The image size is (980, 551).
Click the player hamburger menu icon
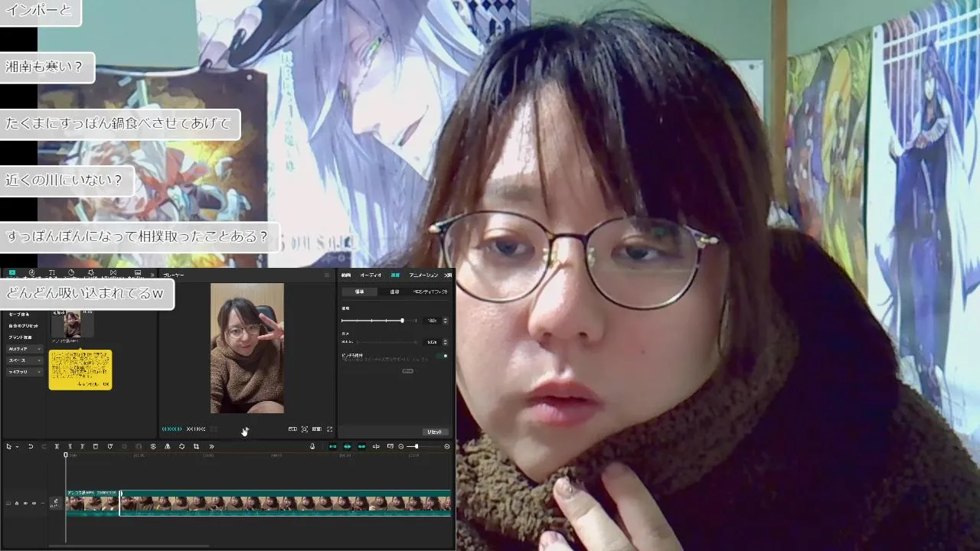pyautogui.click(x=327, y=275)
